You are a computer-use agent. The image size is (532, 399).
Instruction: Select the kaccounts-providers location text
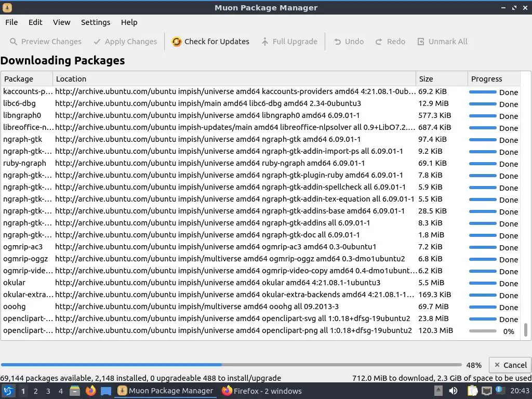pos(235,91)
